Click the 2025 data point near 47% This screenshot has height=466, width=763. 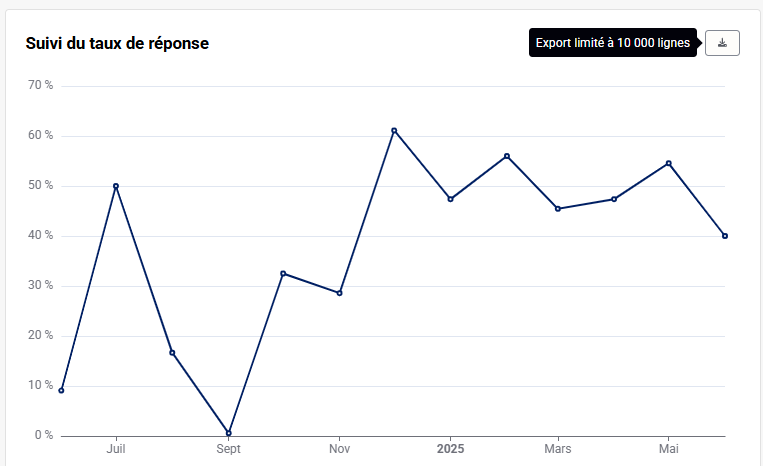pyautogui.click(x=451, y=199)
